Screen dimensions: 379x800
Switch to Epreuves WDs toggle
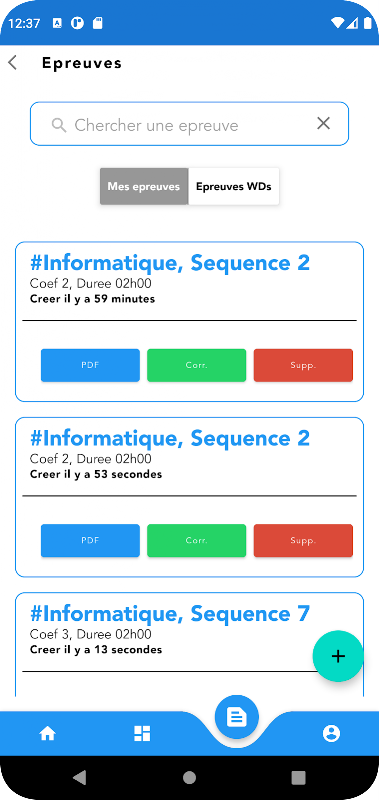pos(234,186)
